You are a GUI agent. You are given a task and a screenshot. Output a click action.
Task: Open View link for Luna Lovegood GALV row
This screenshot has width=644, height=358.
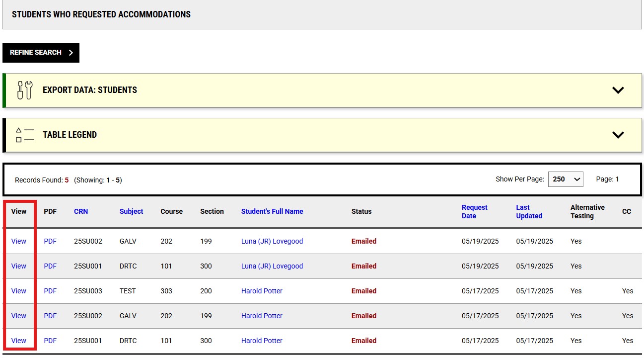tap(19, 241)
